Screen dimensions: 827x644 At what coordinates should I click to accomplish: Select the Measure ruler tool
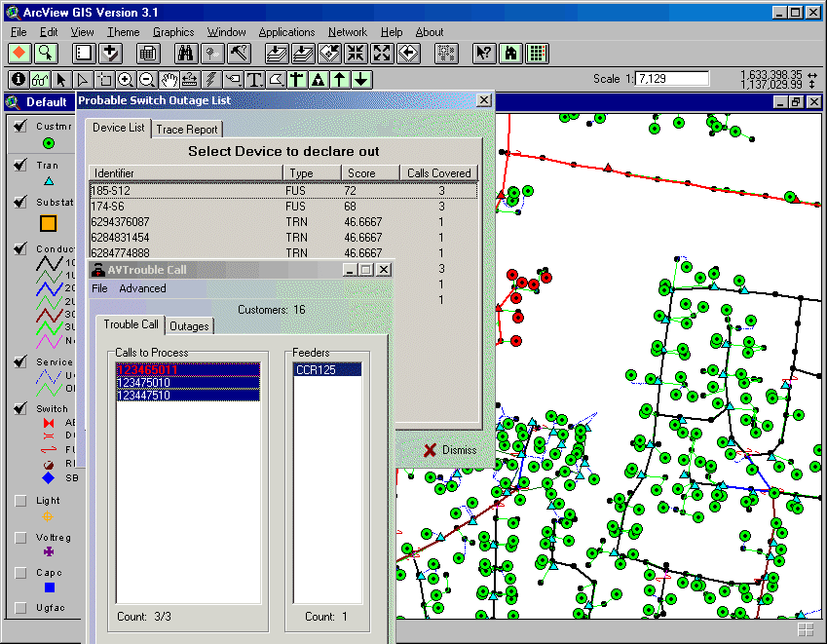[x=190, y=80]
